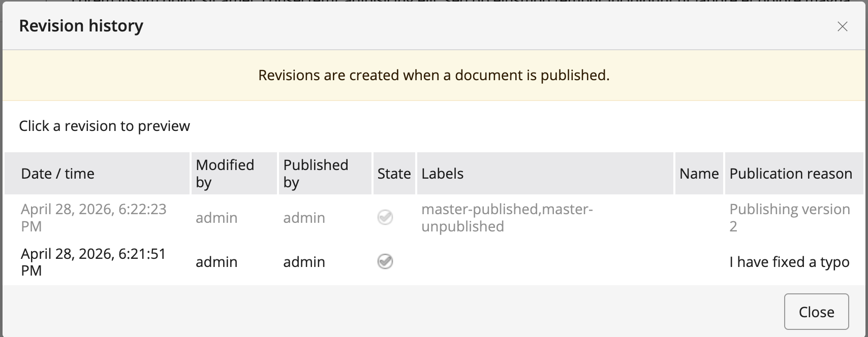Click the Revision history dialog title
868x337 pixels.
pos(81,26)
